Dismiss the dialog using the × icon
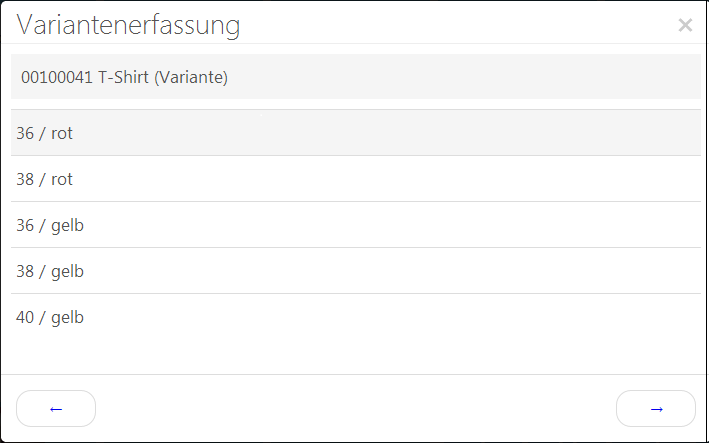709x443 pixels. pyautogui.click(x=685, y=25)
